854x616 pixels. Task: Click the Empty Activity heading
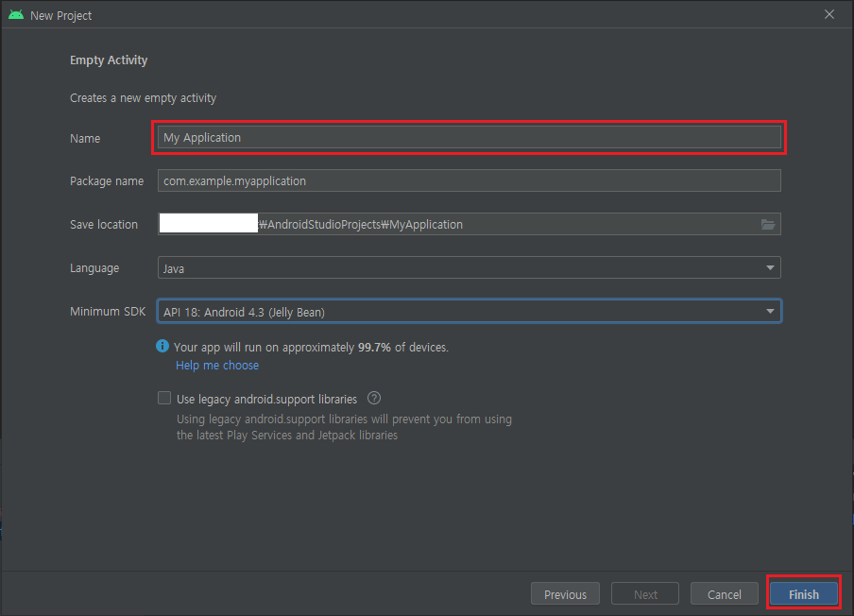coord(109,60)
